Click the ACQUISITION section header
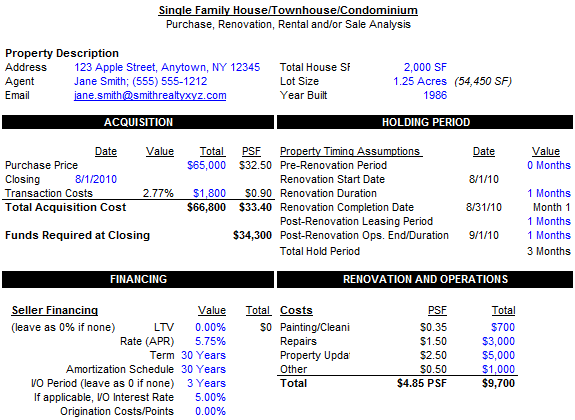Image resolution: width=575 pixels, height=420 pixels. (138, 122)
